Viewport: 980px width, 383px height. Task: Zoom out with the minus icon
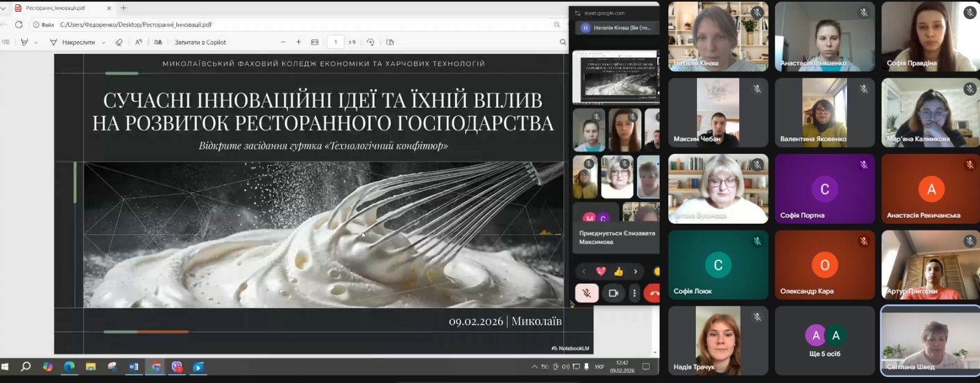(283, 42)
